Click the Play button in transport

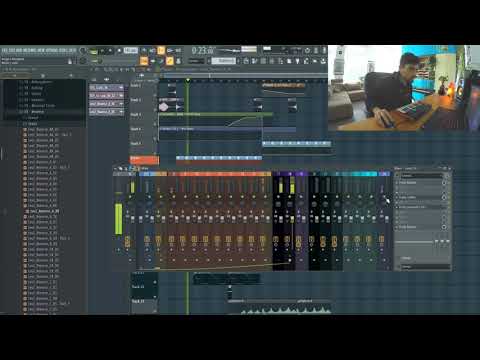(102, 51)
